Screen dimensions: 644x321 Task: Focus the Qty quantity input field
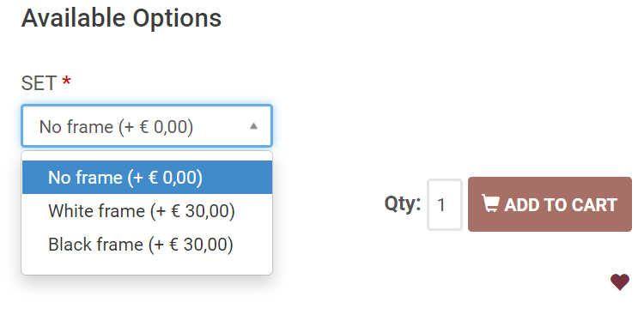tap(445, 204)
